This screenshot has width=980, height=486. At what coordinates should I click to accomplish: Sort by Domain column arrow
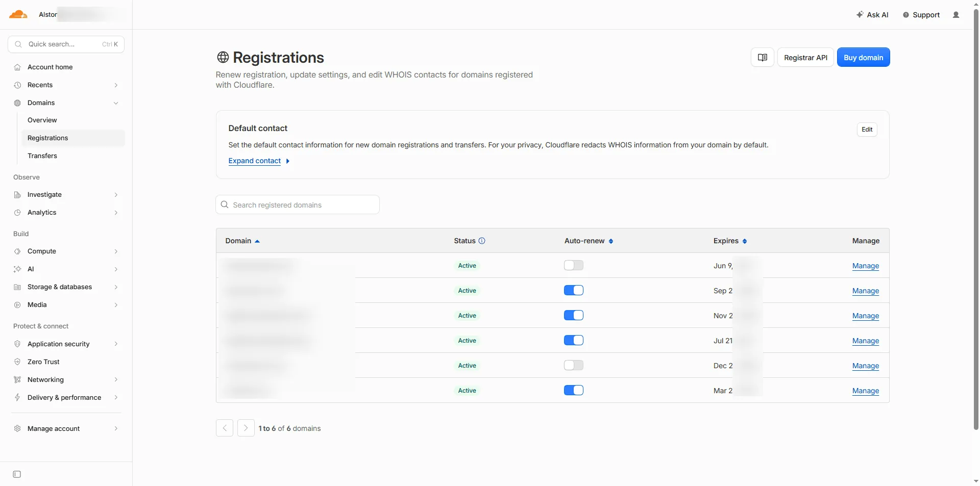(x=257, y=241)
